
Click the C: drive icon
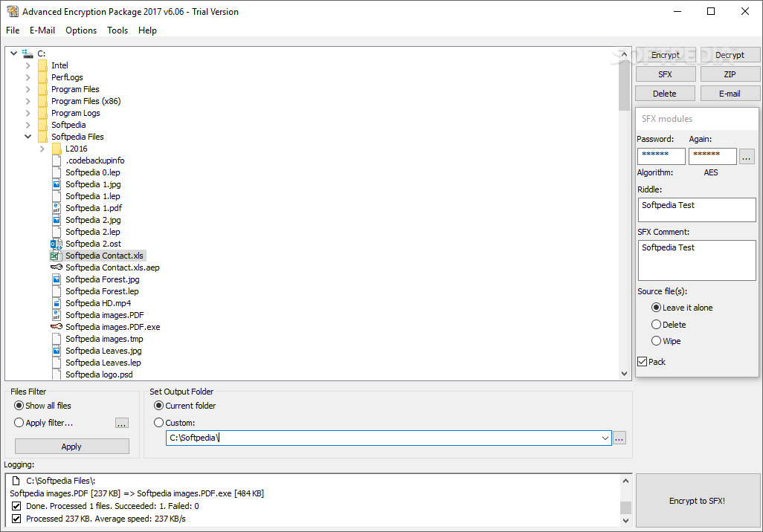coord(28,53)
